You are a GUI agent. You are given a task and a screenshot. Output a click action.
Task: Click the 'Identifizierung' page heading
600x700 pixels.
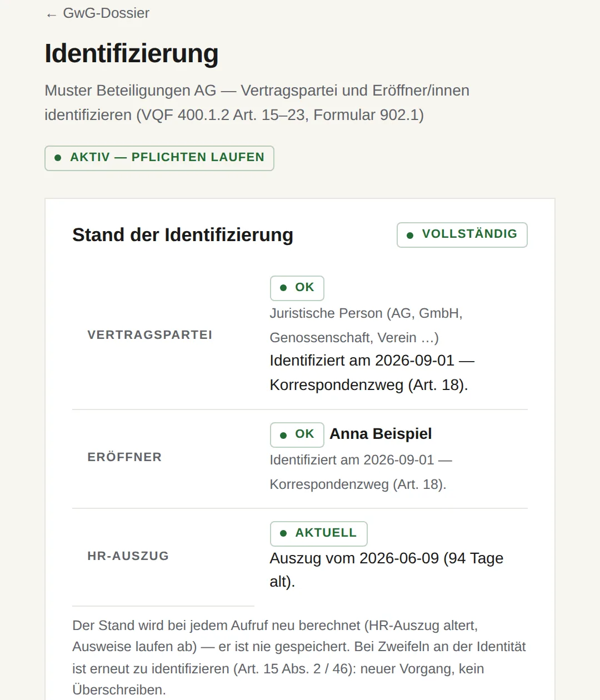click(132, 54)
